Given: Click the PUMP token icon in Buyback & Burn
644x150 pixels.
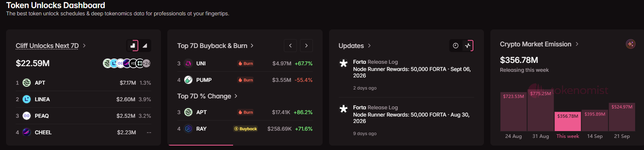Looking at the screenshot, I should coord(188,80).
